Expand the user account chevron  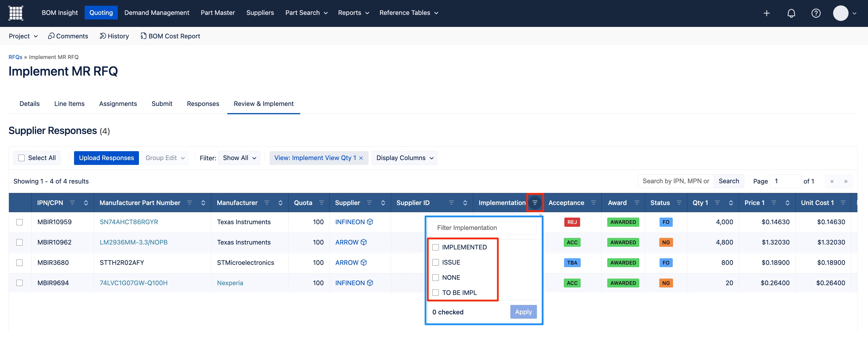pyautogui.click(x=855, y=13)
